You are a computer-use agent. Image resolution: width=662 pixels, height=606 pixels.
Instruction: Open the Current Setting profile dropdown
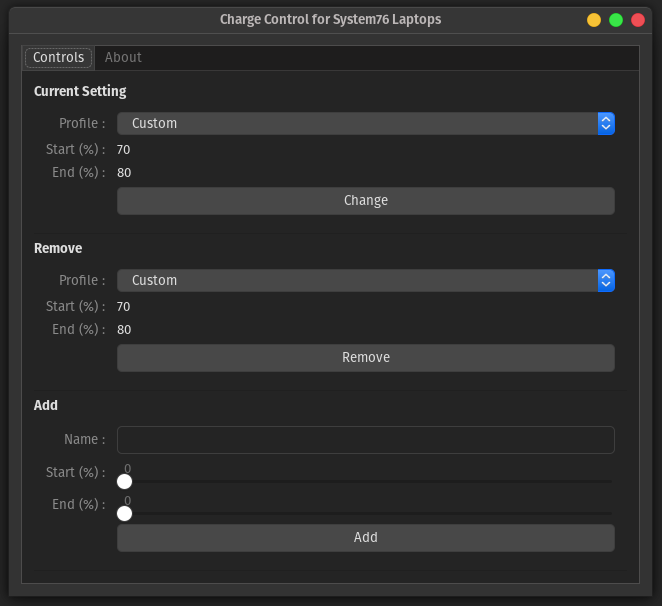pos(366,124)
